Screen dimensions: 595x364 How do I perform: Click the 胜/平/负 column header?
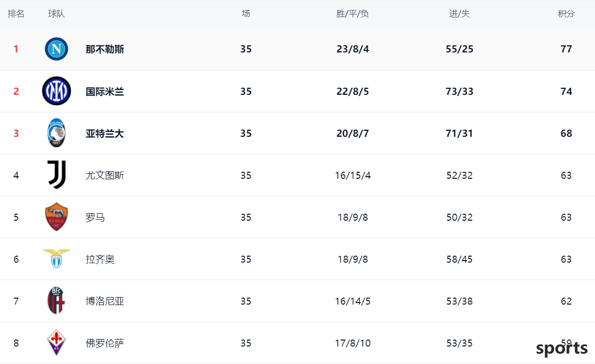(x=352, y=13)
